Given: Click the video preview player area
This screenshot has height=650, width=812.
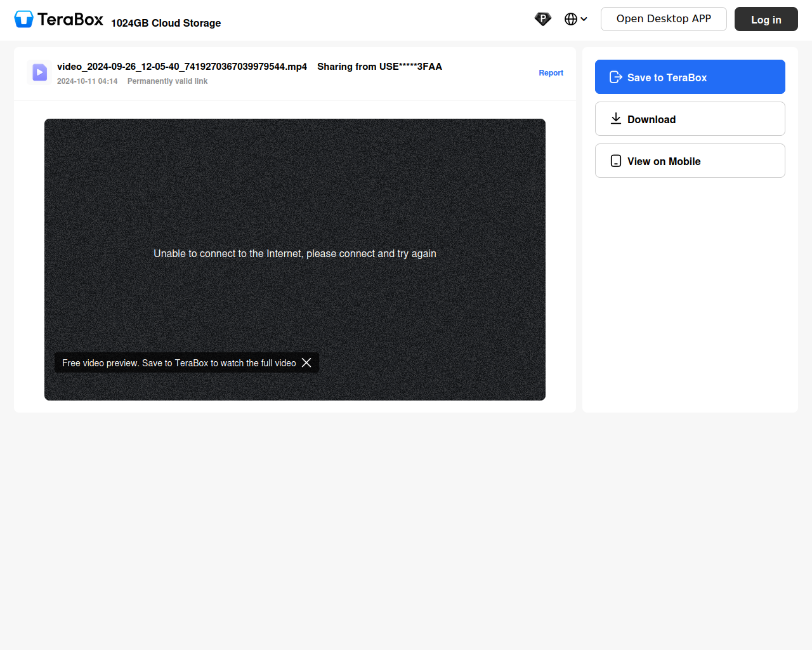Looking at the screenshot, I should (x=295, y=260).
